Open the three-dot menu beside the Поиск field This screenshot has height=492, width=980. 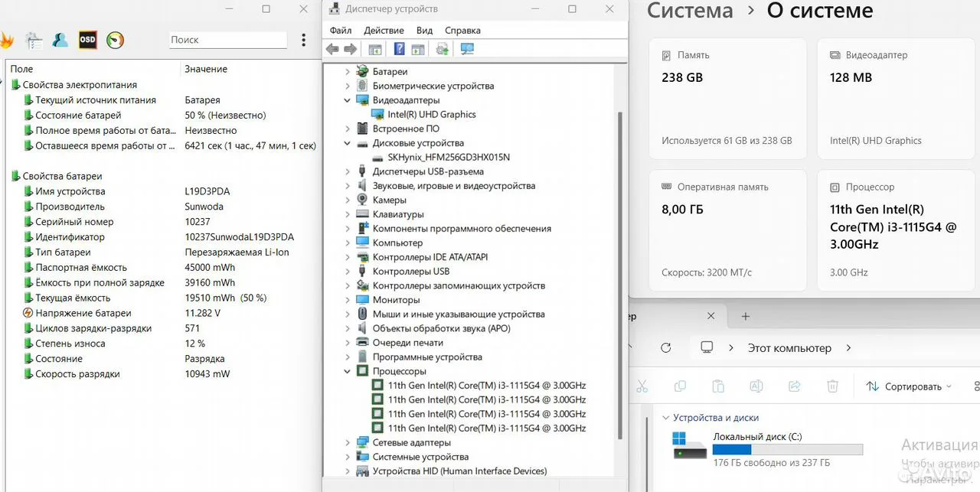pos(304,40)
